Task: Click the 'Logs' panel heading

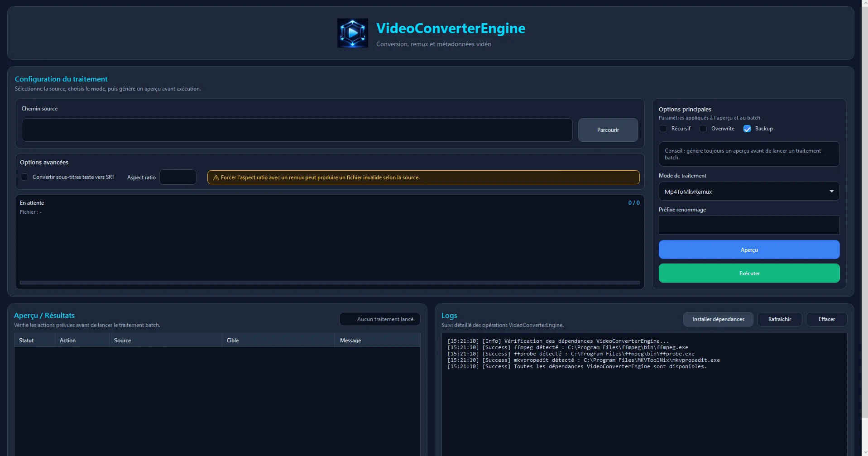Action: click(x=449, y=315)
